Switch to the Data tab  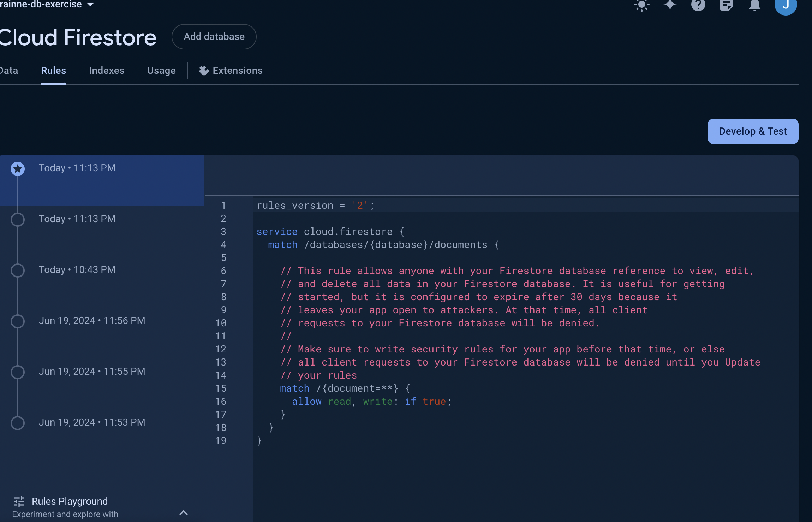coord(9,71)
